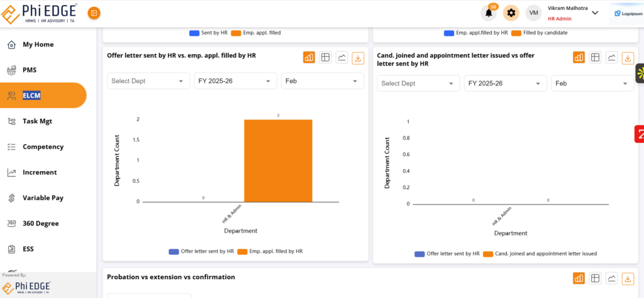Click the orange HR & Admin bar
The image size is (644, 298).
tap(278, 160)
